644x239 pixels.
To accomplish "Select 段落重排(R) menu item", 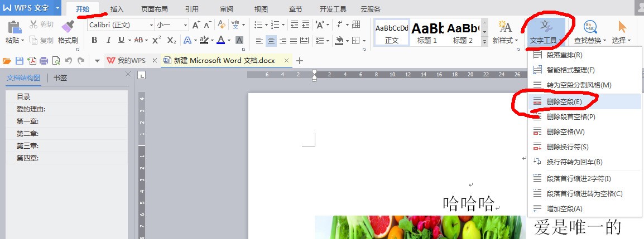I will [x=584, y=55].
